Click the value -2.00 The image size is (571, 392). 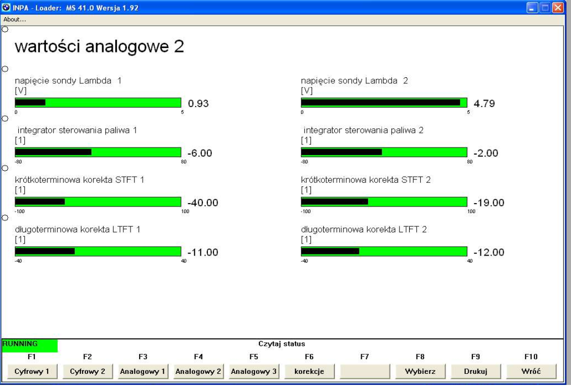(486, 153)
